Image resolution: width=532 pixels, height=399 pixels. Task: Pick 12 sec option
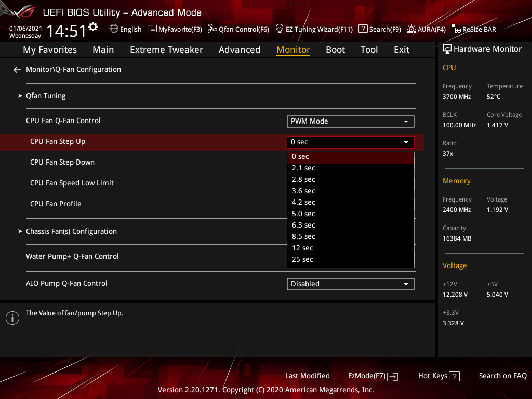tap(351, 248)
